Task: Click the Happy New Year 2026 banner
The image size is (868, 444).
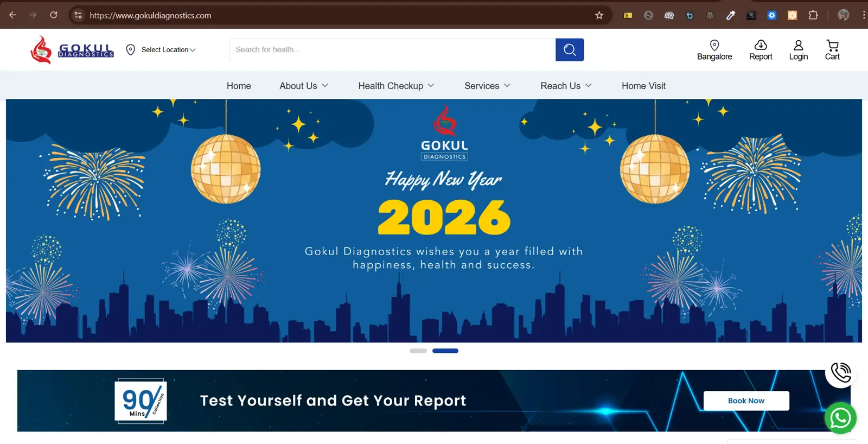Action: tap(434, 220)
